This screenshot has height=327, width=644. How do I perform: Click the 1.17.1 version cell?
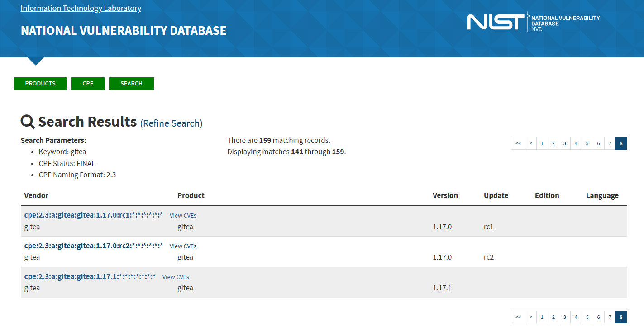coord(442,288)
